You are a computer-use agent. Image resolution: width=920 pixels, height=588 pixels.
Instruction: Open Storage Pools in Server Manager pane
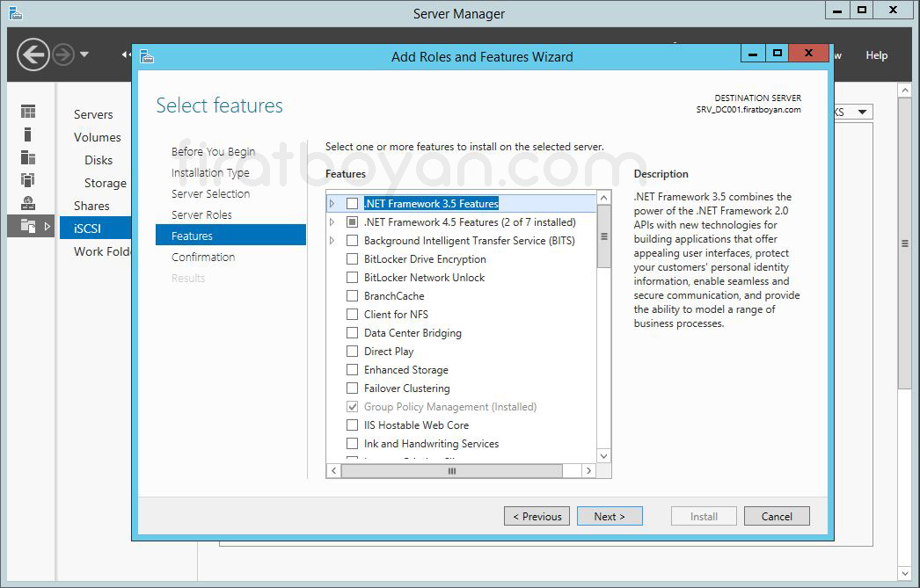105,183
